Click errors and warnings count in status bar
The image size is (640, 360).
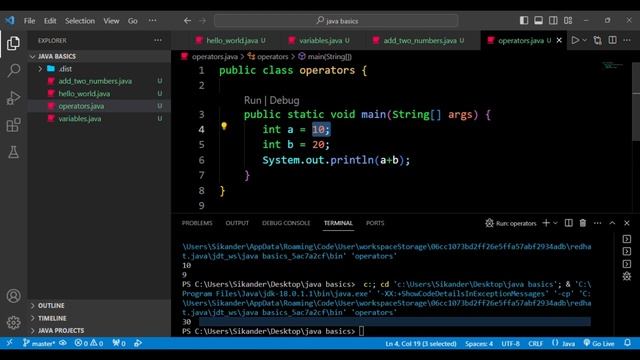click(89, 343)
